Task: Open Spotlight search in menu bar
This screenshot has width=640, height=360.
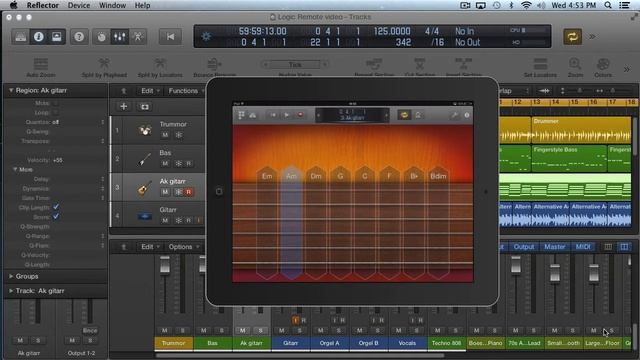Action: click(608, 5)
